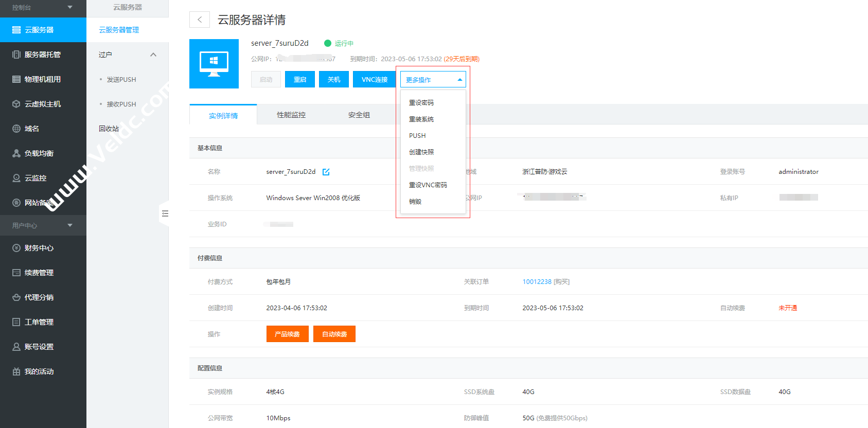Select 重装系统 from the dropdown menu
The width and height of the screenshot is (868, 428).
[421, 119]
